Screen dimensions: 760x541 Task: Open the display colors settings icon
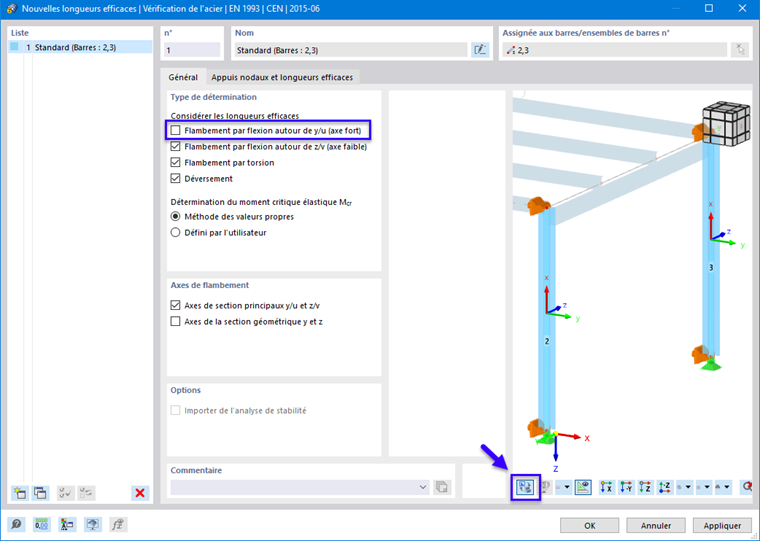click(67, 525)
